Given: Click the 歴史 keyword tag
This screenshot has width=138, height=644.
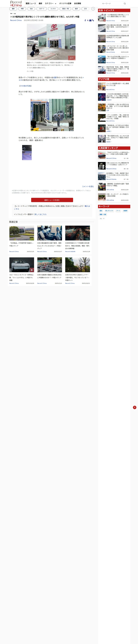Looking at the screenshot, I should click(101, 211).
